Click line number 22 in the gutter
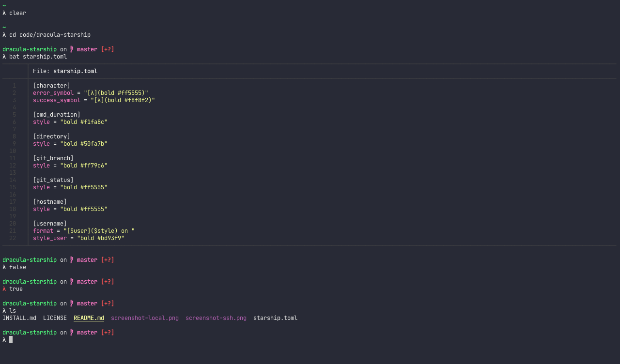 coord(13,238)
